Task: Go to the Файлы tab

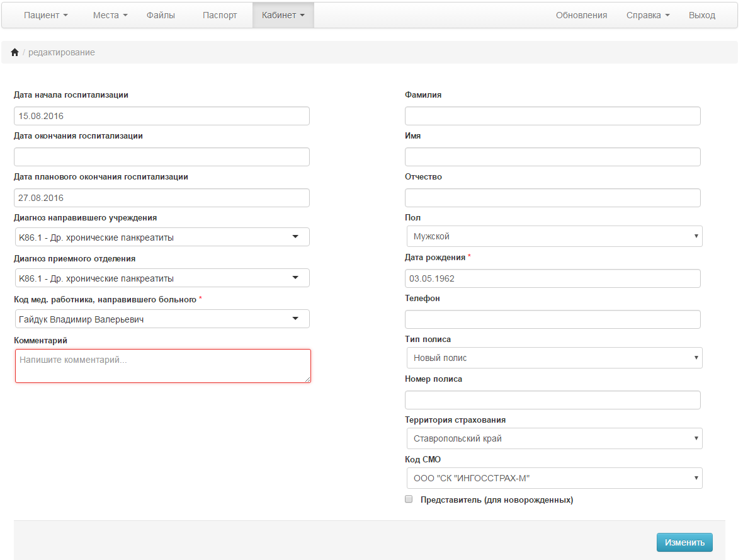Action: (x=161, y=15)
